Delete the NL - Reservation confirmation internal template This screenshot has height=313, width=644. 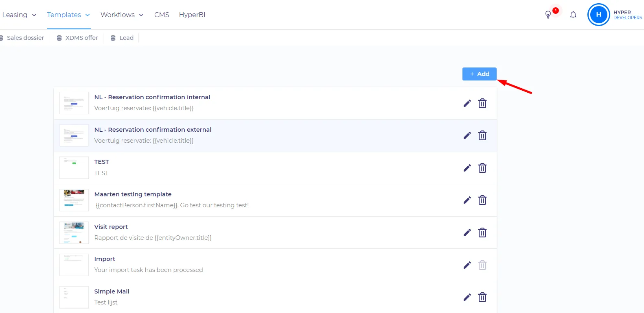pyautogui.click(x=482, y=103)
